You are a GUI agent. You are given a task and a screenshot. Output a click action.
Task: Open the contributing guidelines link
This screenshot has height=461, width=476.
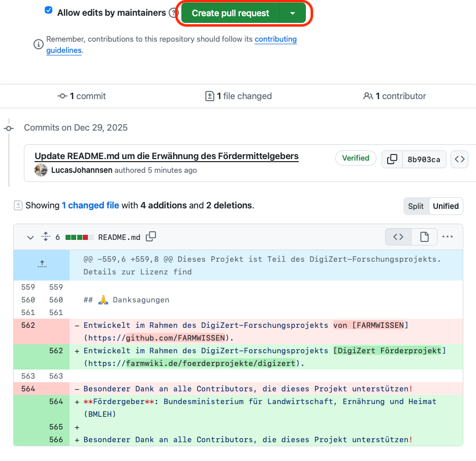point(275,39)
